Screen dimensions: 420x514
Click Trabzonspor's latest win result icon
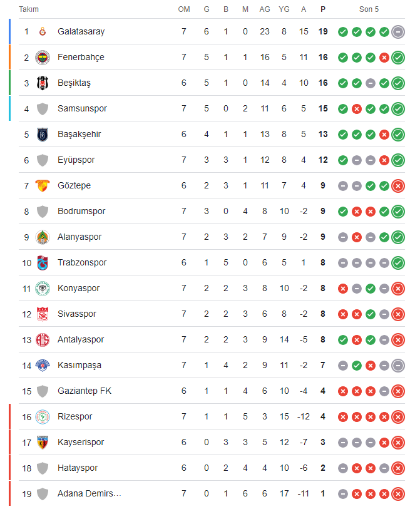pos(398,263)
